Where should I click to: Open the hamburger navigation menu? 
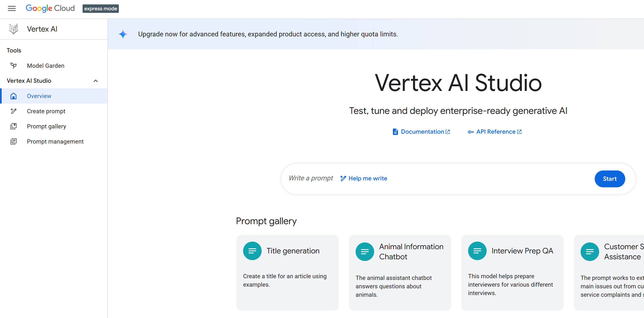coord(12,8)
